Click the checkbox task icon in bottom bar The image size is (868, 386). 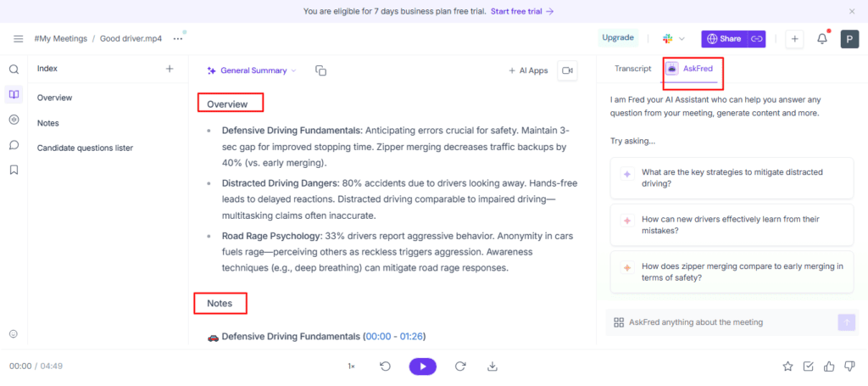[808, 366]
